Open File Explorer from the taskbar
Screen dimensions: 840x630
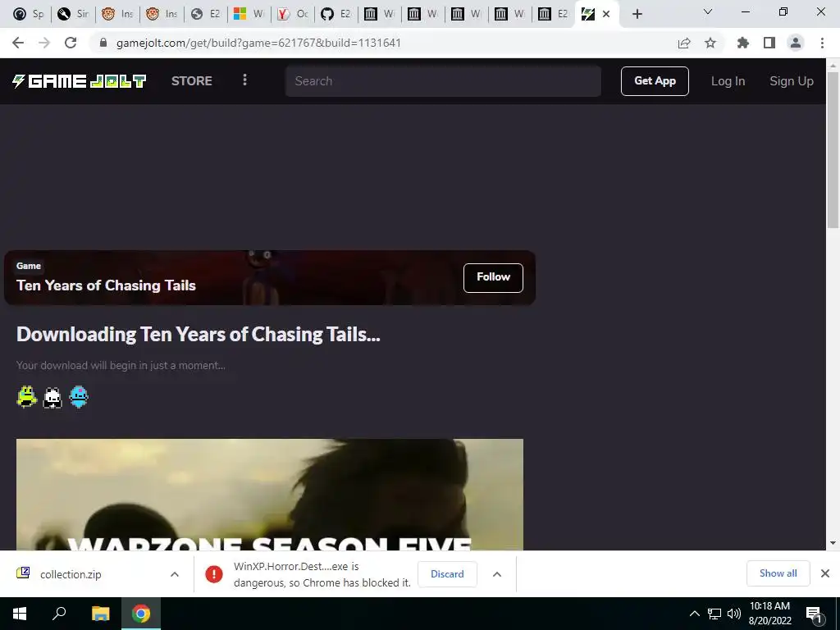[100, 614]
